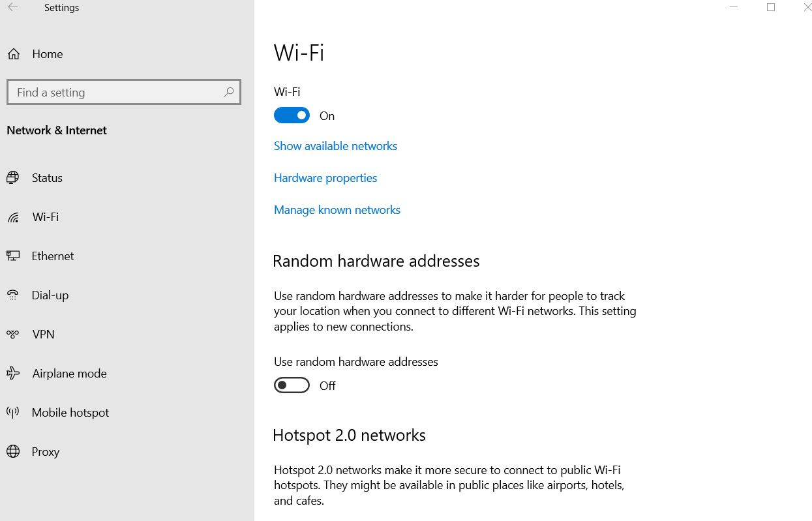This screenshot has width=812, height=521.
Task: Enable Use random hardware addresses toggle
Action: tap(292, 385)
